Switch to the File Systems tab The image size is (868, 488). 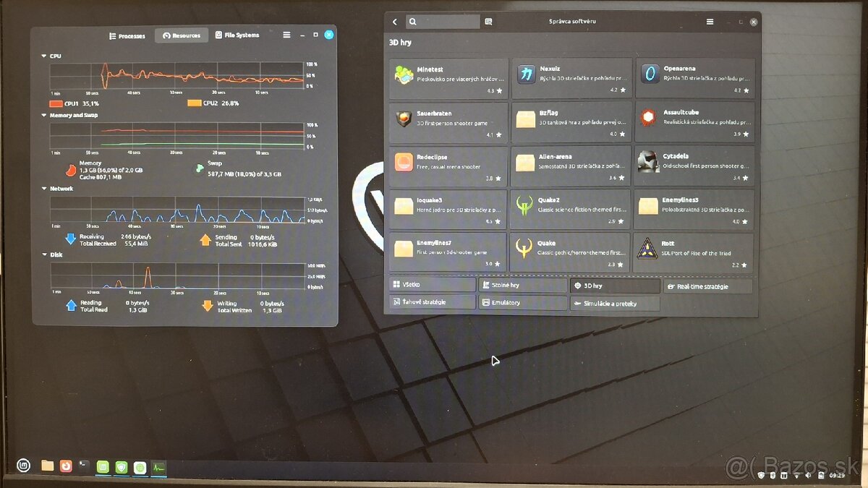coord(237,35)
